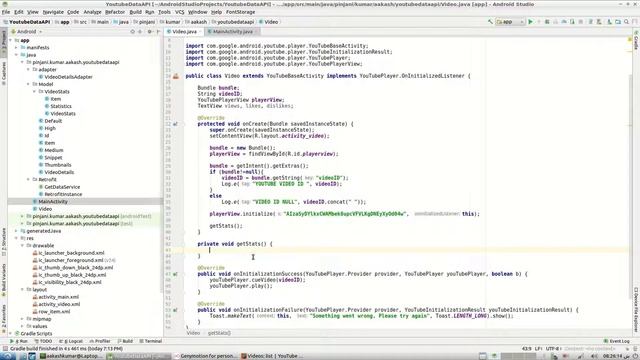Click the onInitializationFailure override gutter icon
This screenshot has height=360, width=640.
pyautogui.click(x=175, y=310)
